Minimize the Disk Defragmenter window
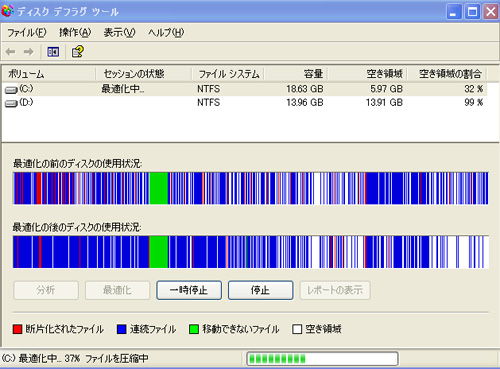The height and width of the screenshot is (369, 500). 453,12
